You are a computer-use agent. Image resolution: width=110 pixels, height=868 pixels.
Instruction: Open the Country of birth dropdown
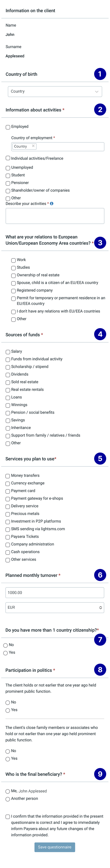click(x=55, y=91)
